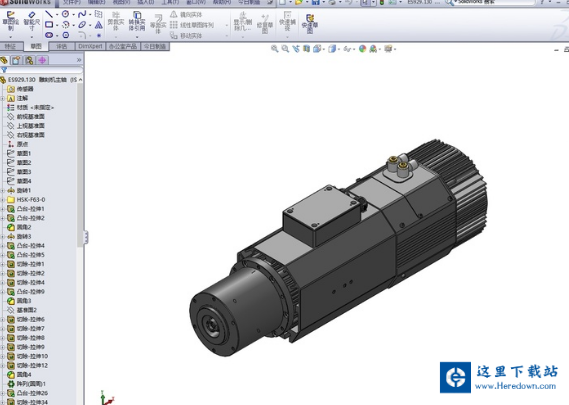Pick the Line sketch tool
The image size is (569, 405).
(49, 14)
